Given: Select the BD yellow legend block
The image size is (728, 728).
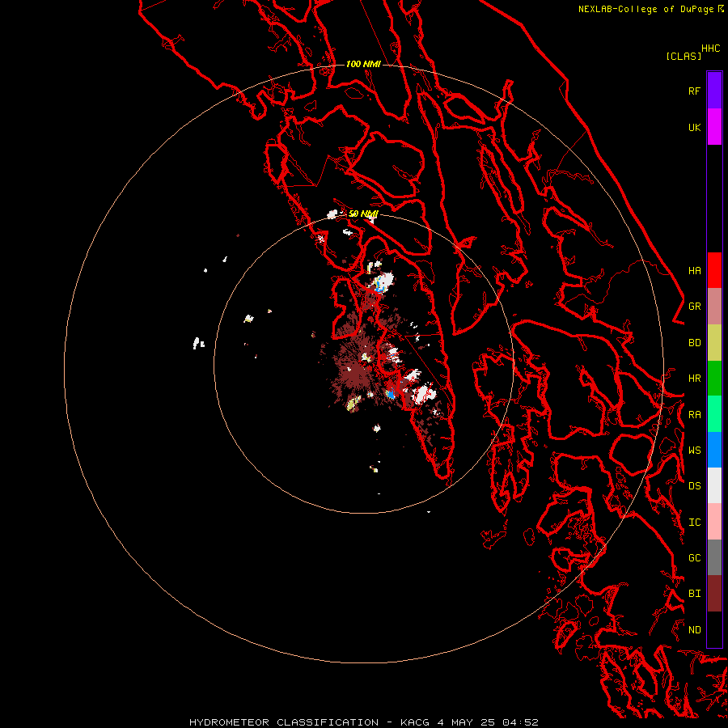Looking at the screenshot, I should point(714,343).
